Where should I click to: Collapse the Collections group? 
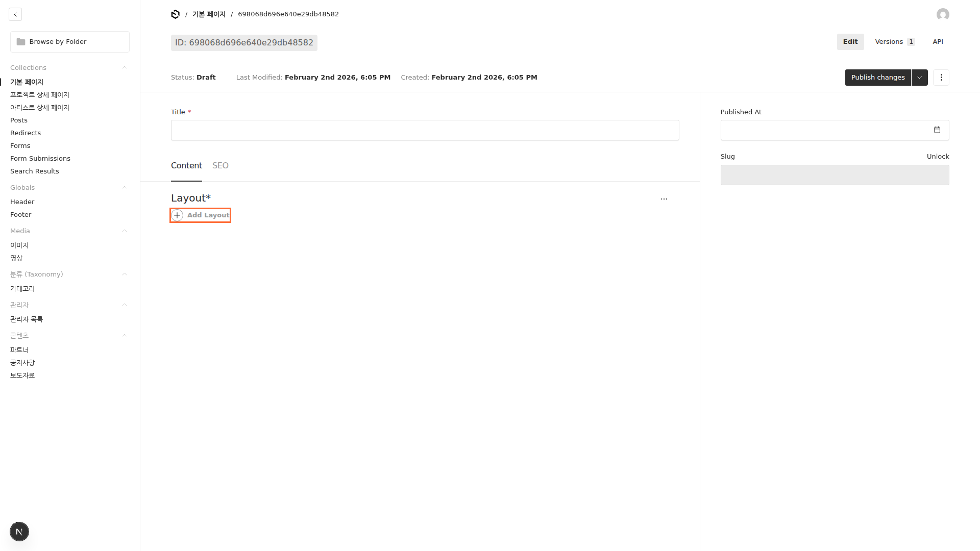(125, 68)
